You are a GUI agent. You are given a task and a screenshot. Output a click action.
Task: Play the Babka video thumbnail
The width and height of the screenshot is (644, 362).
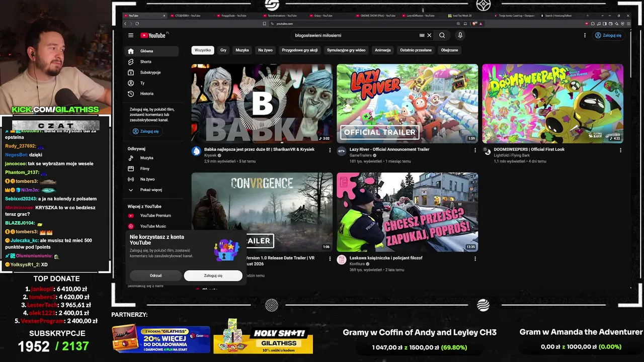click(x=262, y=103)
